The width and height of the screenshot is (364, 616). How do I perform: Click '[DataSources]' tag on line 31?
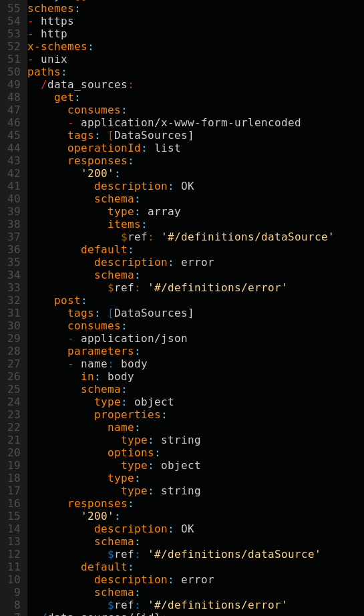(150, 313)
